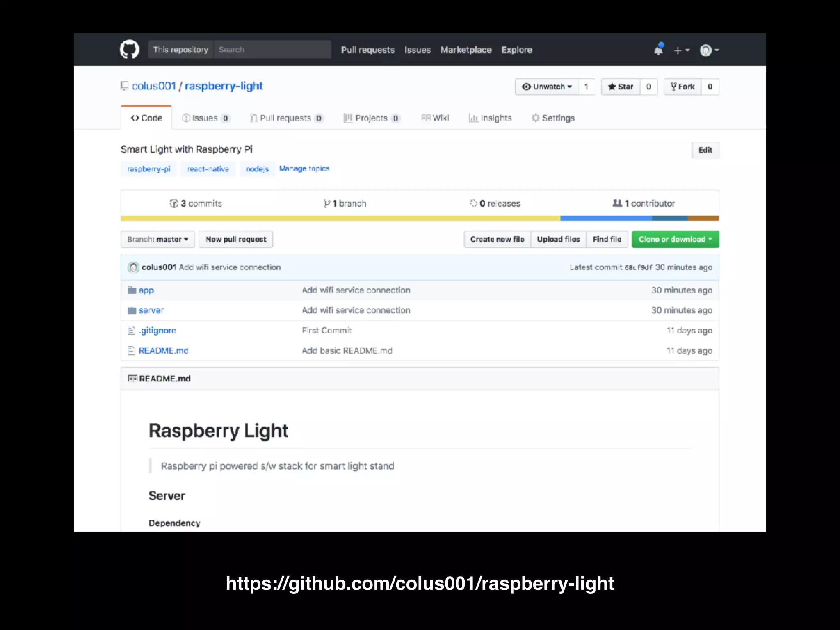Switch to the Code tab
840x630 pixels.
[x=146, y=118]
